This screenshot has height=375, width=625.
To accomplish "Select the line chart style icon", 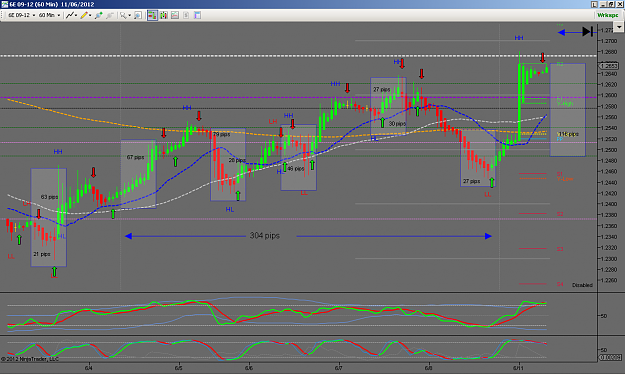I will [70, 15].
